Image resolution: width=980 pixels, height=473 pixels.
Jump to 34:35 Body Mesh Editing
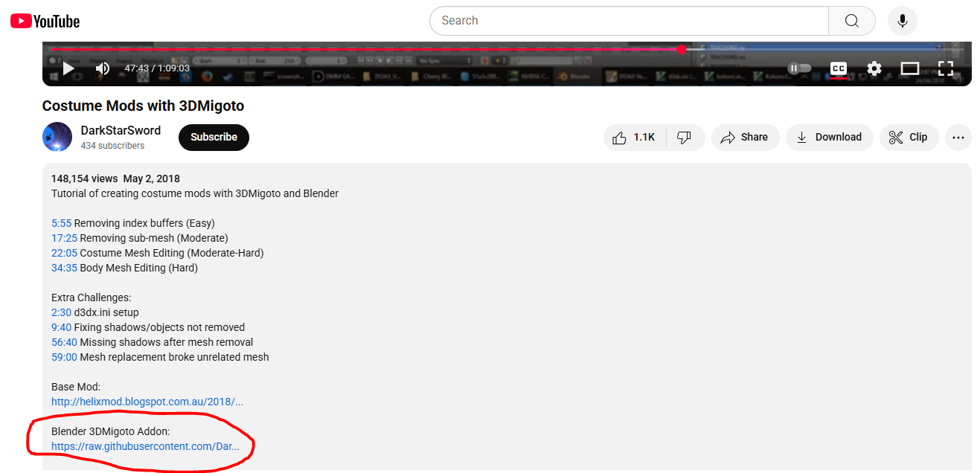(x=64, y=268)
